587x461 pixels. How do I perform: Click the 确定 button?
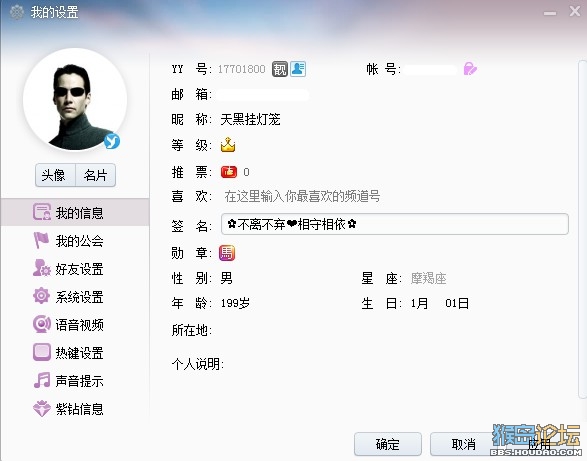[x=388, y=444]
